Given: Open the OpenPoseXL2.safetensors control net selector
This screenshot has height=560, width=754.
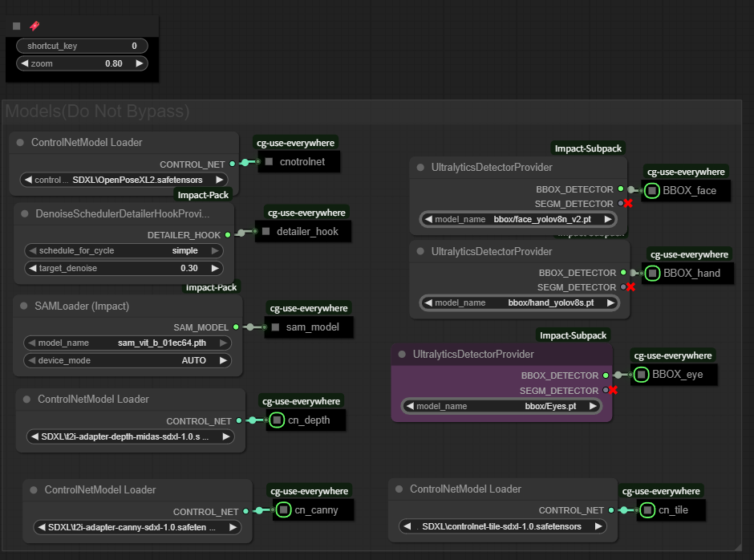Looking at the screenshot, I should 124,180.
